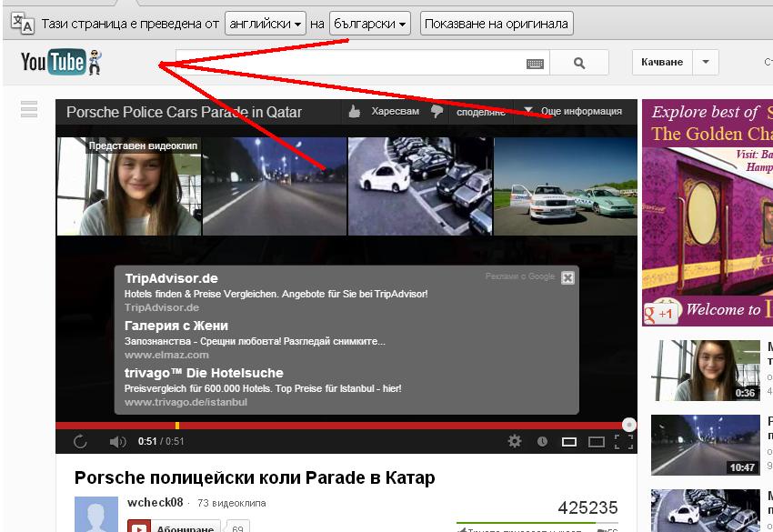Click Показване на оригинала button
773x532 pixels.
pyautogui.click(x=497, y=23)
